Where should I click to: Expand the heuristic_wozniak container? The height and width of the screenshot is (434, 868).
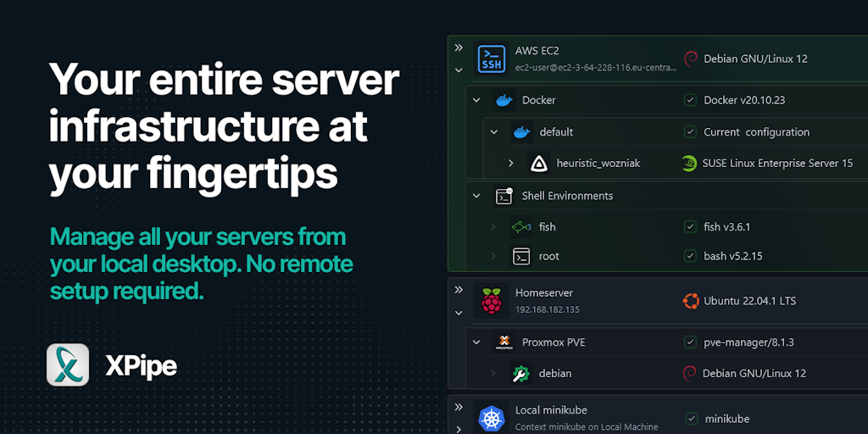511,164
